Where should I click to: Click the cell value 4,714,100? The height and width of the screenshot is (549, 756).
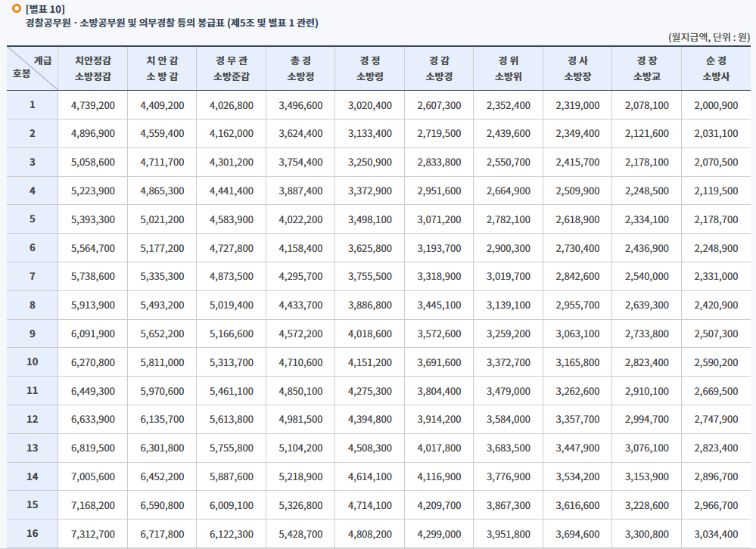370,505
